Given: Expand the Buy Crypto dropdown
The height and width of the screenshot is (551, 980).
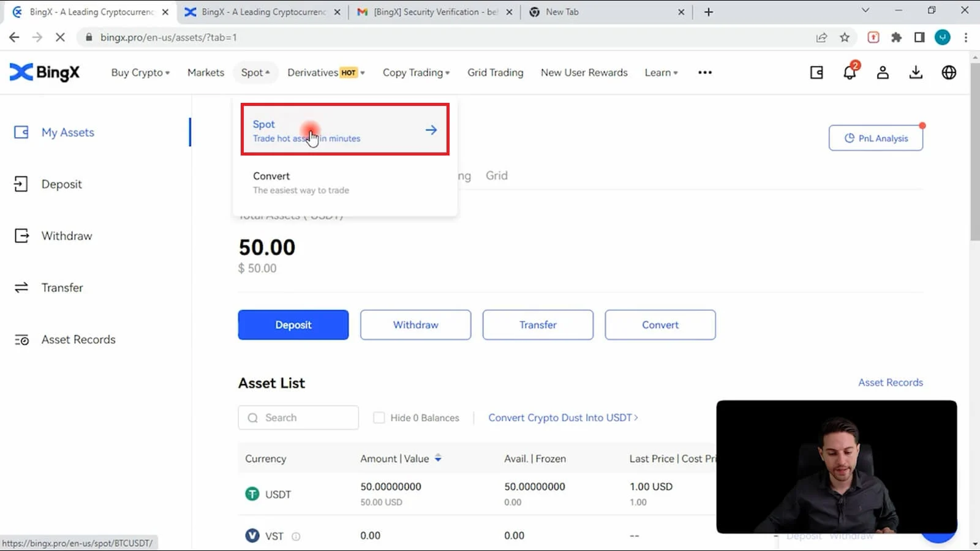Looking at the screenshot, I should (140, 72).
